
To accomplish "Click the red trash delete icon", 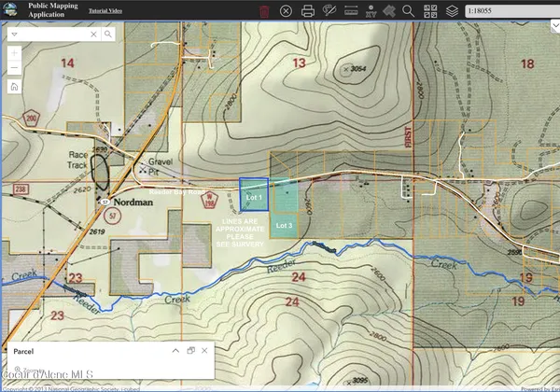I will pos(264,11).
